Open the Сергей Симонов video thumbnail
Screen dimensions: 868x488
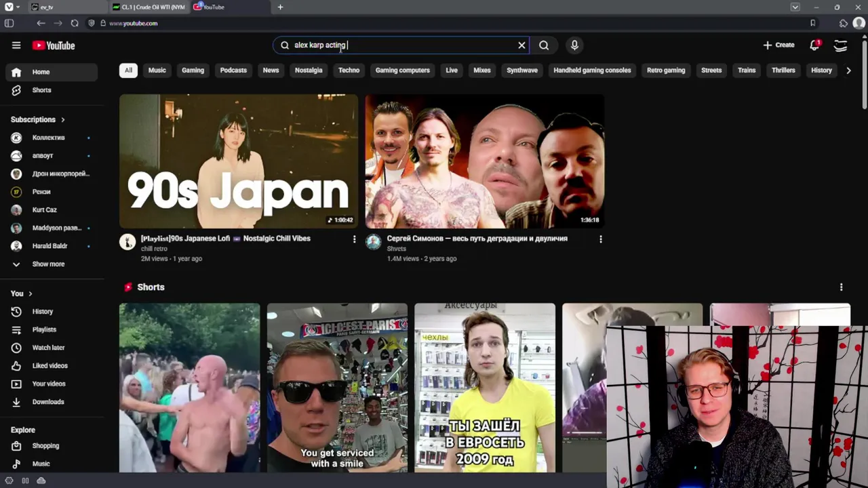click(x=484, y=161)
